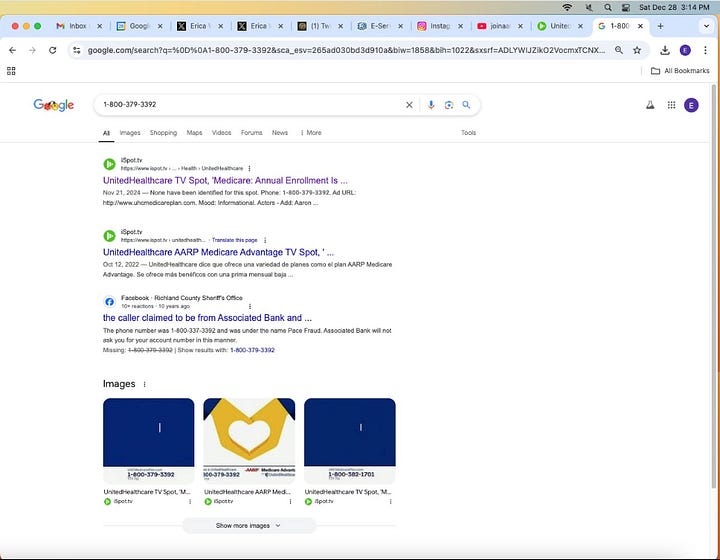
Task: Close the Instagram tab
Action: point(460,26)
